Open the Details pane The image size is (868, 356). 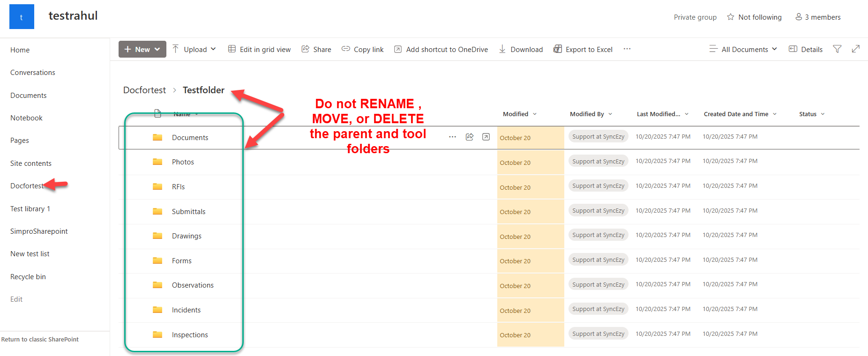point(806,49)
